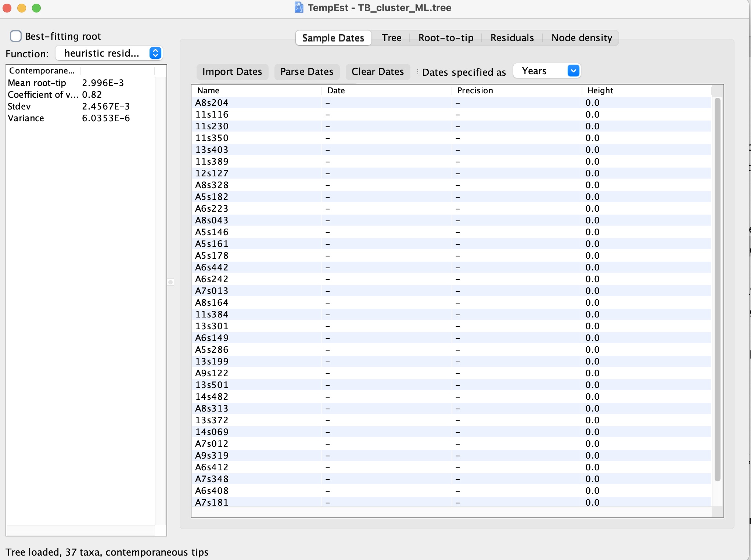Select the 11s384 taxon row

point(451,315)
